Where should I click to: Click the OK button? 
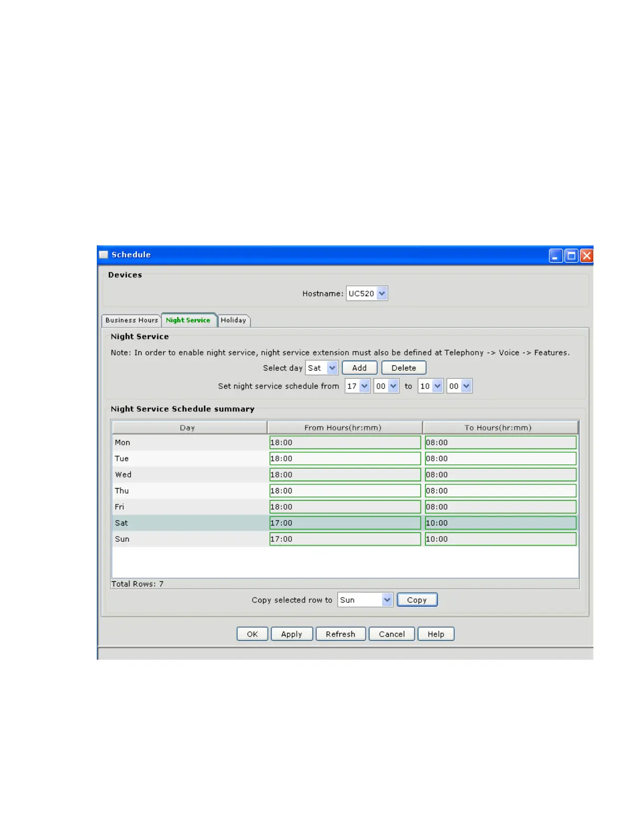[x=253, y=634]
